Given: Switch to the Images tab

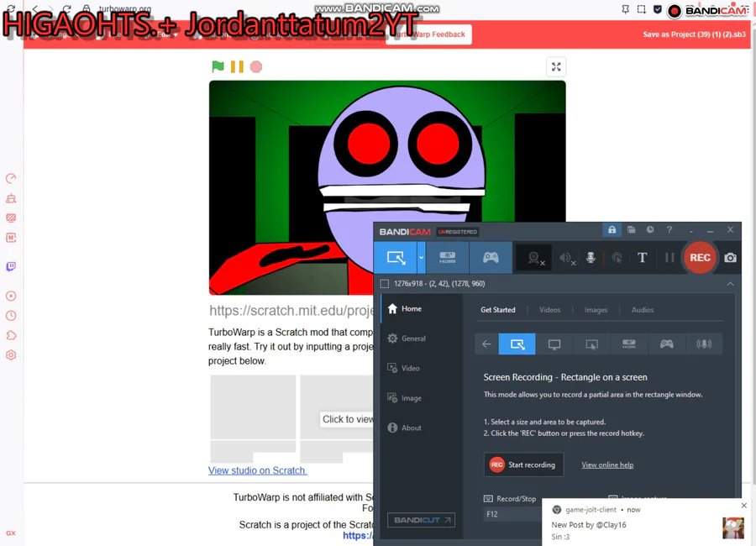Looking at the screenshot, I should coord(596,310).
